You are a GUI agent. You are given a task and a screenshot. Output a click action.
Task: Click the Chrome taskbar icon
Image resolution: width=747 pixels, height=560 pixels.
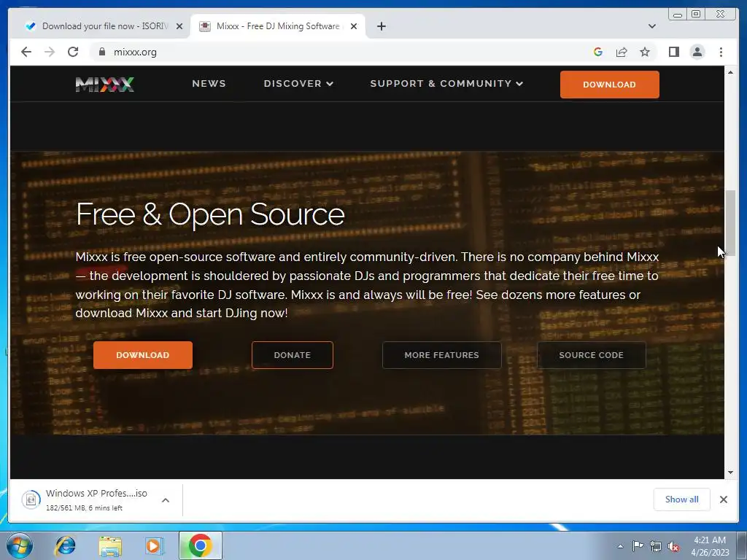tap(201, 545)
